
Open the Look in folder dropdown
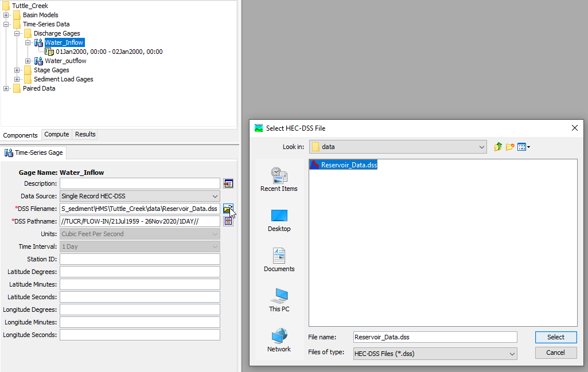click(x=398, y=147)
